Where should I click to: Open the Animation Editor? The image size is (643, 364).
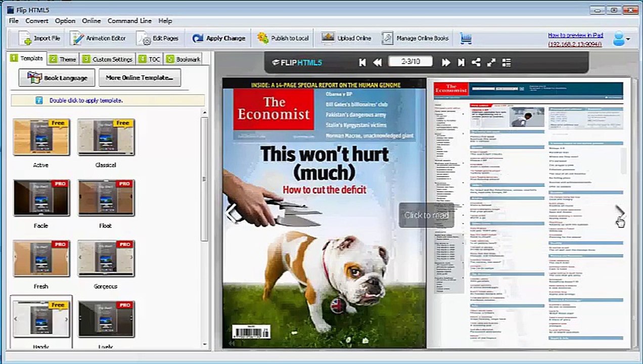pos(98,38)
